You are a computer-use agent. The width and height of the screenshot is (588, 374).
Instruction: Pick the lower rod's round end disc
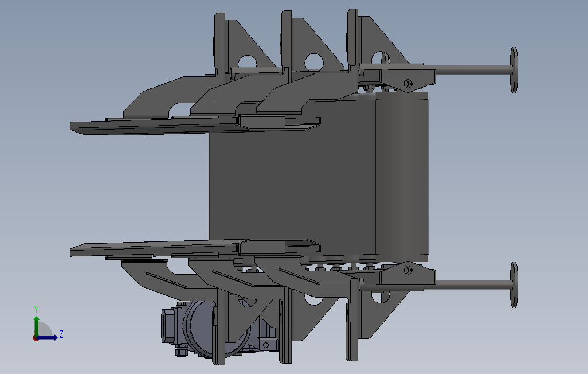pyautogui.click(x=513, y=285)
